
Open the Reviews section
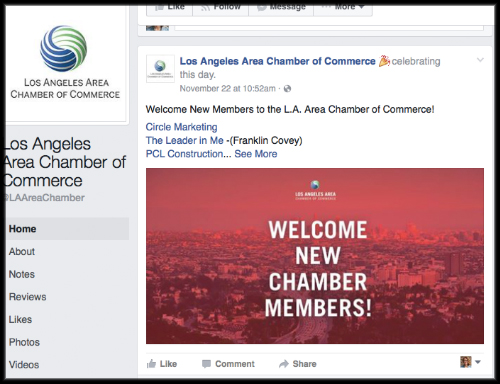[x=27, y=297]
